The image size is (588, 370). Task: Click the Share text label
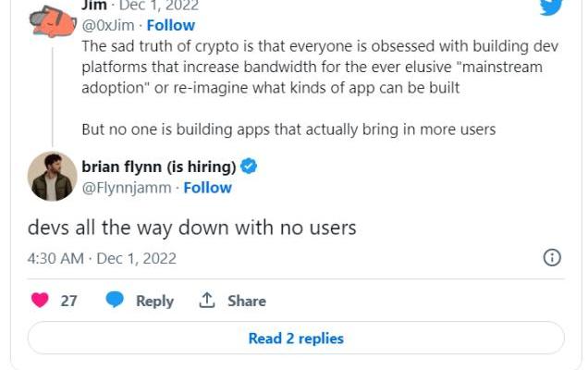click(247, 301)
